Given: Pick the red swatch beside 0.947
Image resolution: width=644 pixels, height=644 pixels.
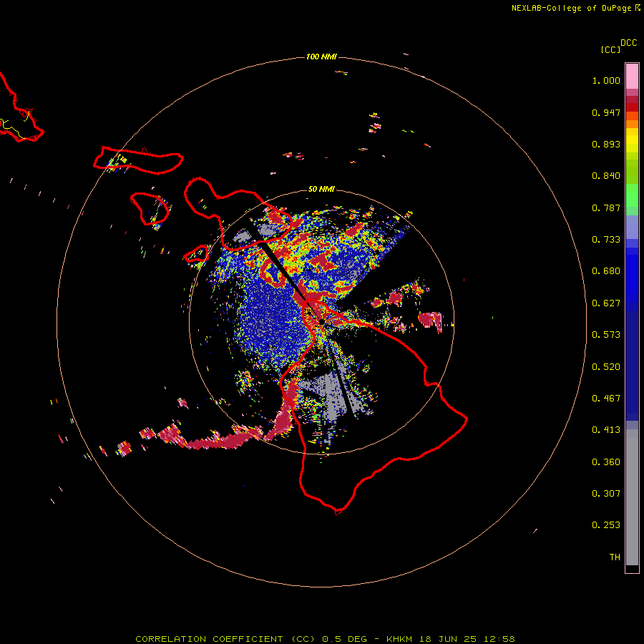Looking at the screenshot, I should point(632,107).
